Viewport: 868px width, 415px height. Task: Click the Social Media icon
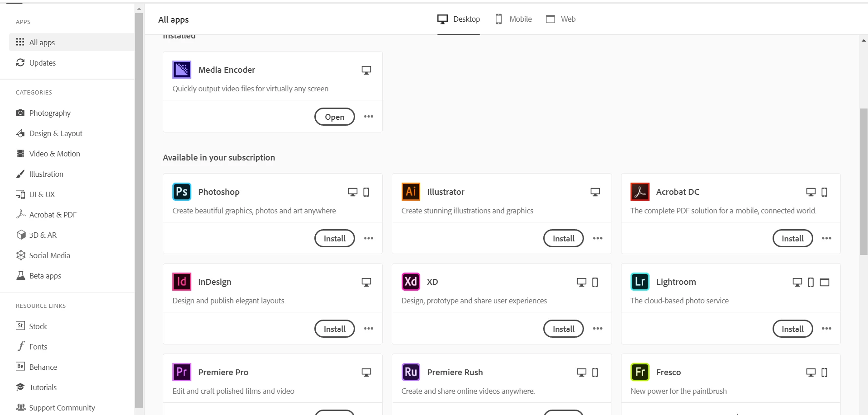pos(21,255)
